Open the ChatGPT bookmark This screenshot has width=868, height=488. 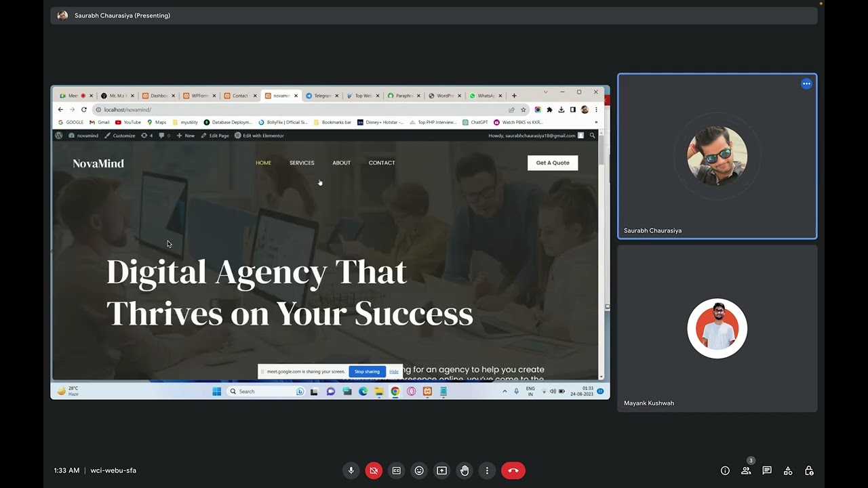click(x=475, y=123)
